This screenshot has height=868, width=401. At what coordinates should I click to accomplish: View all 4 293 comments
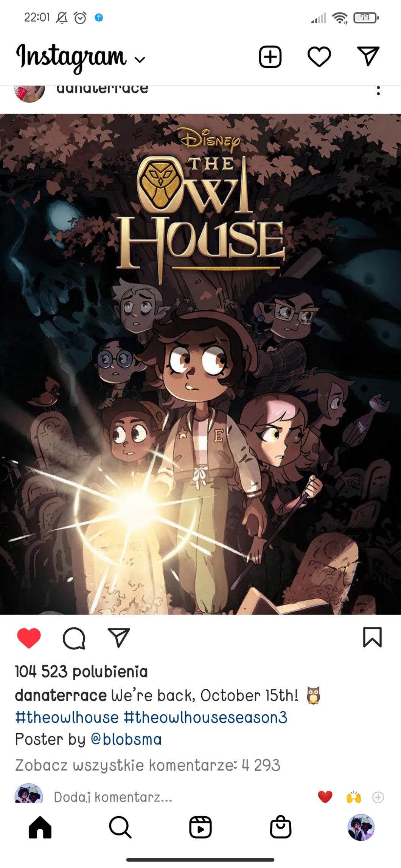148,765
